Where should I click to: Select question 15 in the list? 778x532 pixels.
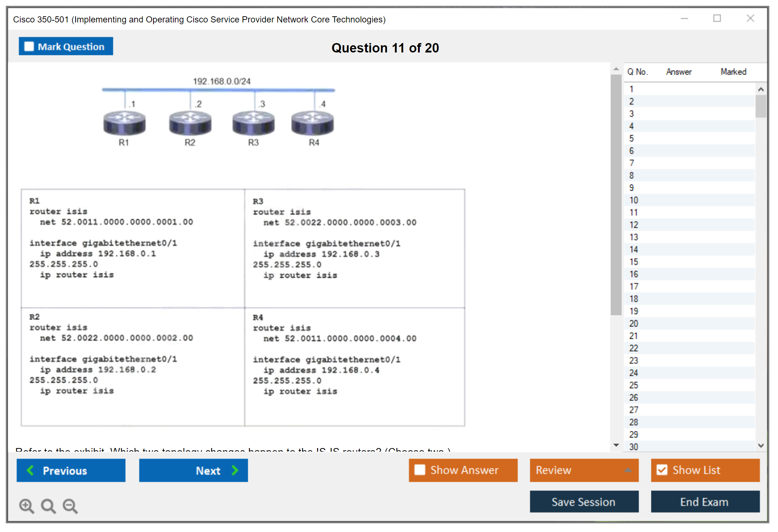coord(634,262)
